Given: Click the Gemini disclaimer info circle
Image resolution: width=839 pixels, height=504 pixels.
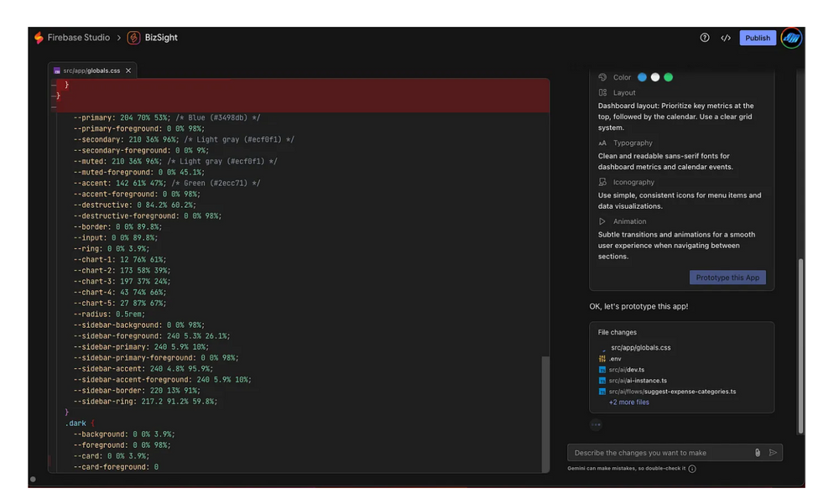Looking at the screenshot, I should [690, 469].
